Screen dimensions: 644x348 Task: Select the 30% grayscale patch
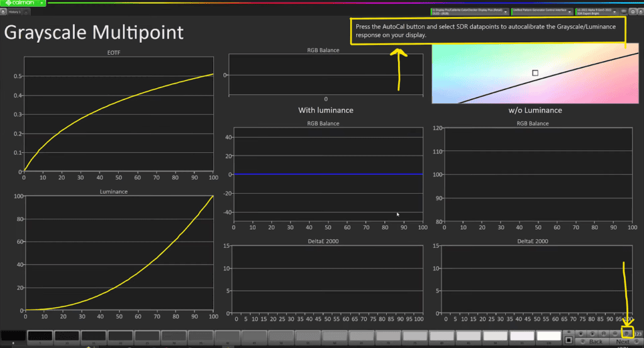point(174,337)
